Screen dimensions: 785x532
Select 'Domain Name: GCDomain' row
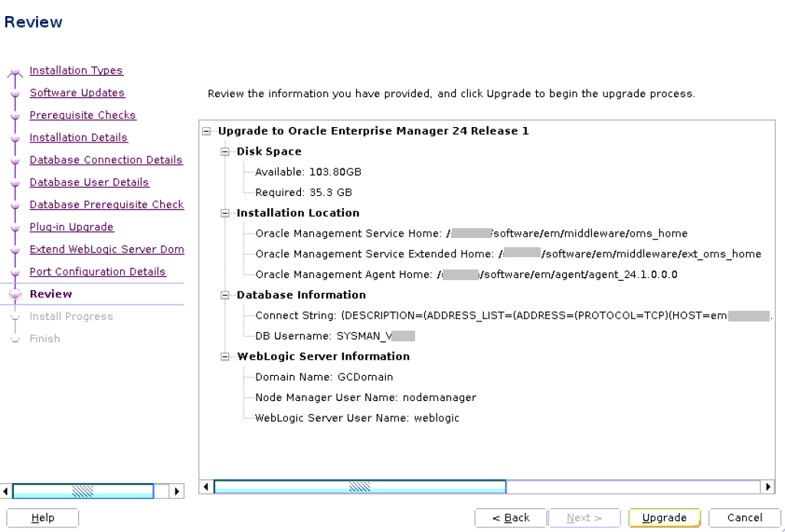[324, 377]
